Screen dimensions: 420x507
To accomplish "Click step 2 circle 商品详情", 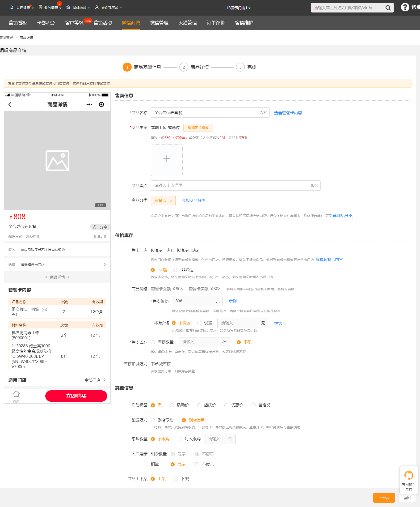I will click(x=184, y=67).
